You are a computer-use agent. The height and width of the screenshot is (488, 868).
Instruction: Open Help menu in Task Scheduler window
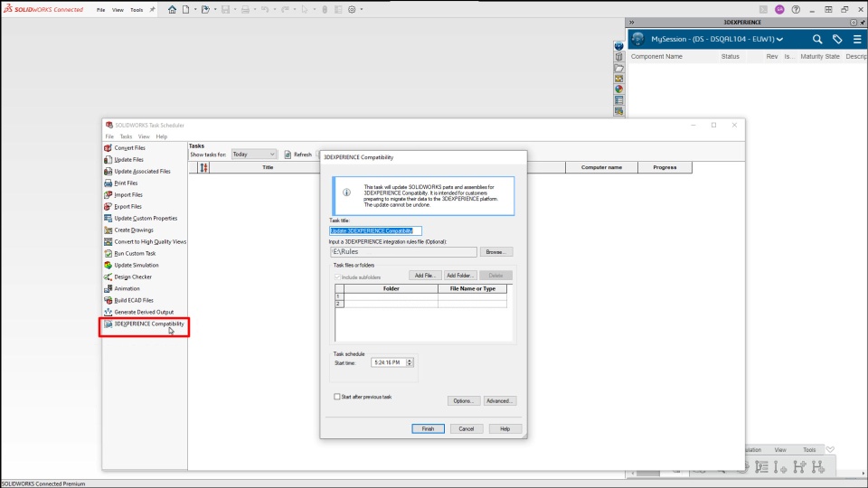162,136
